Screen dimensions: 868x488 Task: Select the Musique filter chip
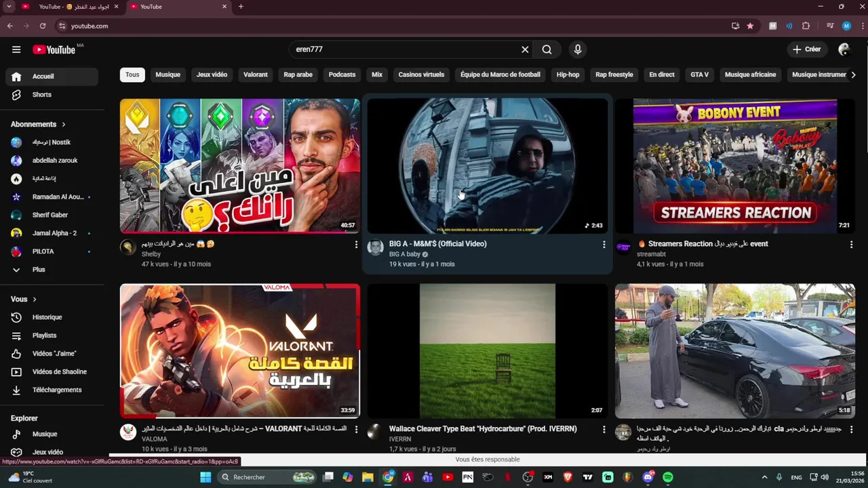167,75
